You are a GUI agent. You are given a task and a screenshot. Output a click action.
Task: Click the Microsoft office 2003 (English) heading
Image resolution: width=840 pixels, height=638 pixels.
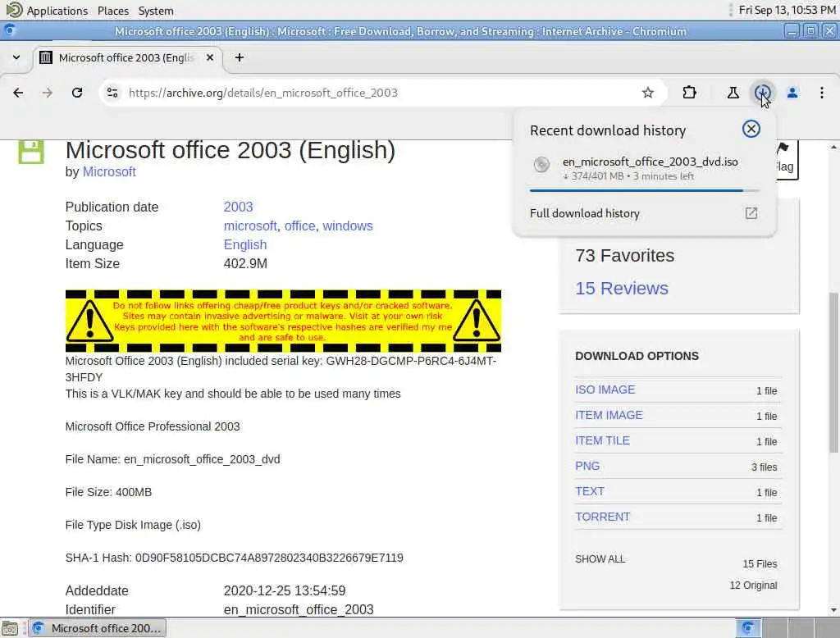tap(231, 151)
